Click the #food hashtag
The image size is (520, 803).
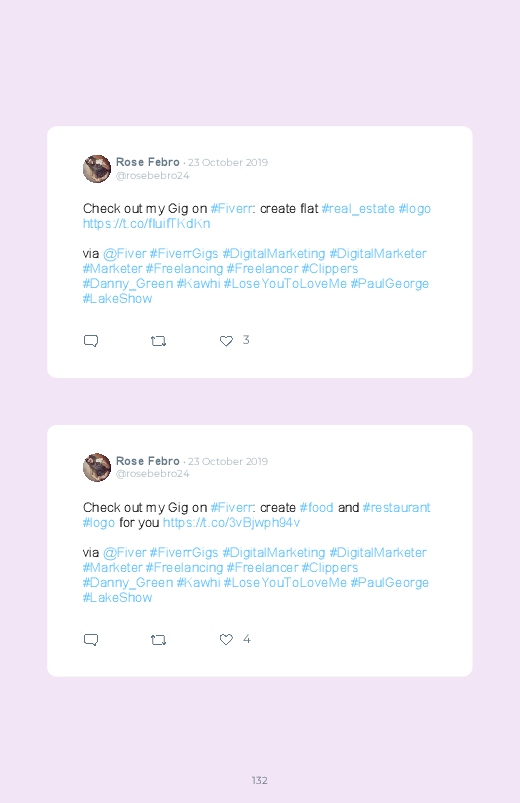point(316,508)
